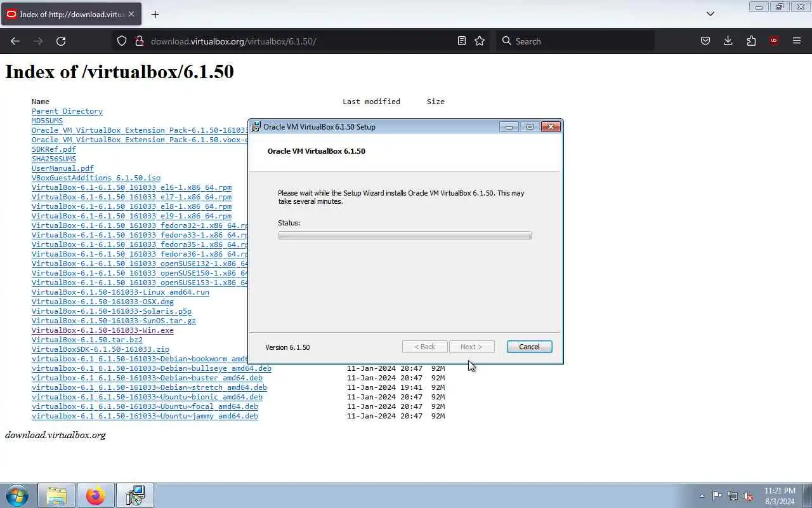Viewport: 812px width, 508px height.
Task: Click the volume muted tray icon
Action: [x=749, y=496]
